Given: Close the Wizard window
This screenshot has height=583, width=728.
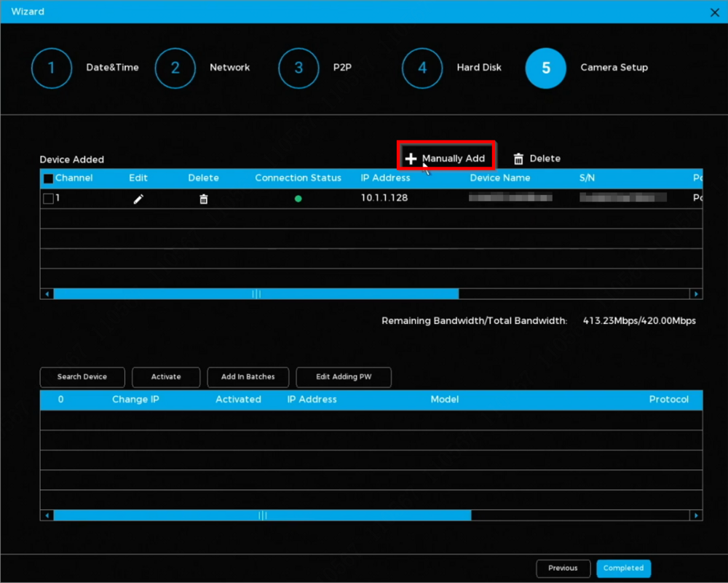Looking at the screenshot, I should [715, 12].
